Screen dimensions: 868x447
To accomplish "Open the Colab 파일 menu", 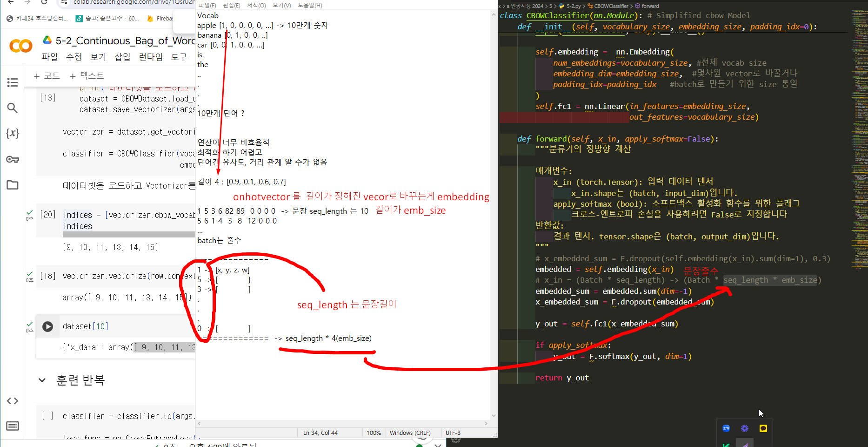I will (x=50, y=57).
